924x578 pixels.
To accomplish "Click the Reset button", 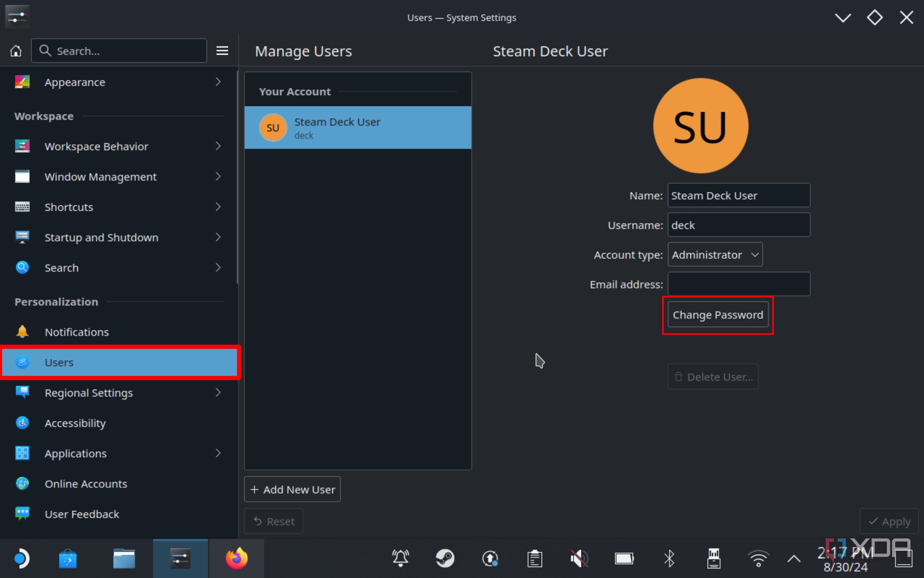I will click(x=274, y=521).
